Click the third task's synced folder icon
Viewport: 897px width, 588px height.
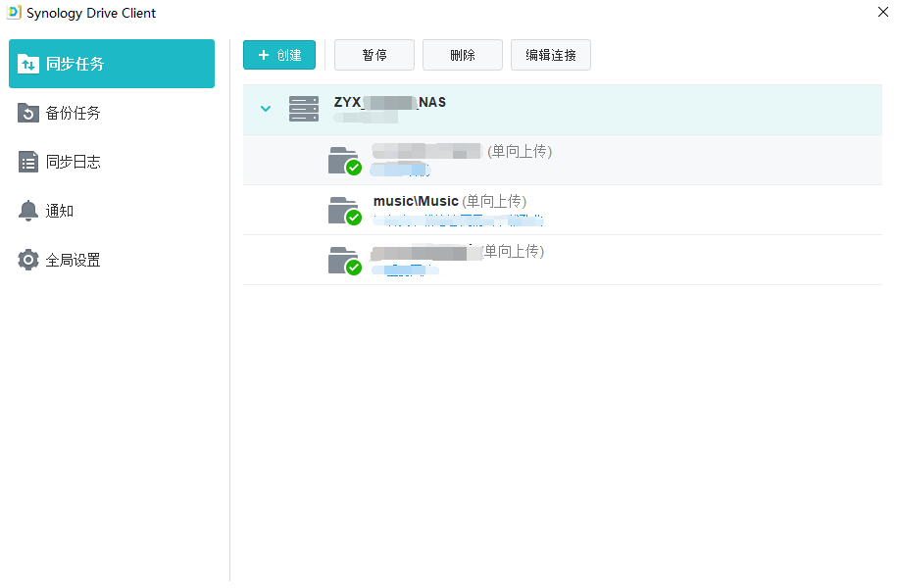(x=344, y=261)
